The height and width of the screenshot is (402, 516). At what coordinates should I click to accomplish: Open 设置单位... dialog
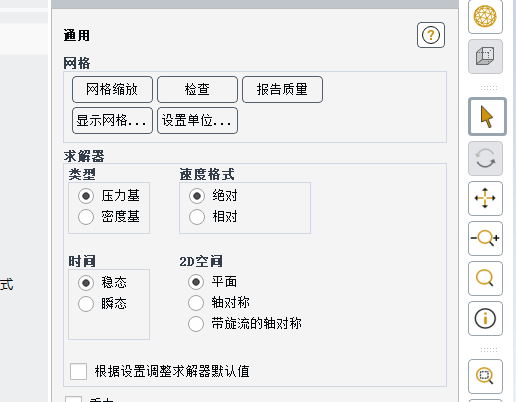point(197,120)
